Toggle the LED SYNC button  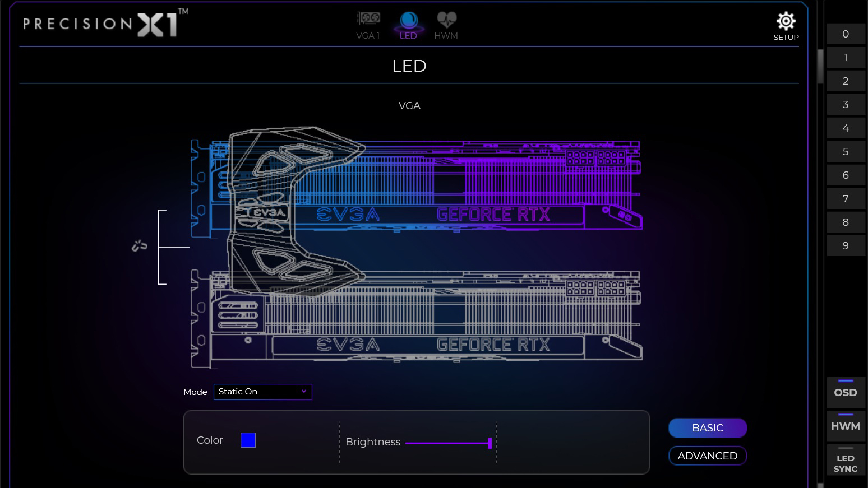pyautogui.click(x=846, y=460)
